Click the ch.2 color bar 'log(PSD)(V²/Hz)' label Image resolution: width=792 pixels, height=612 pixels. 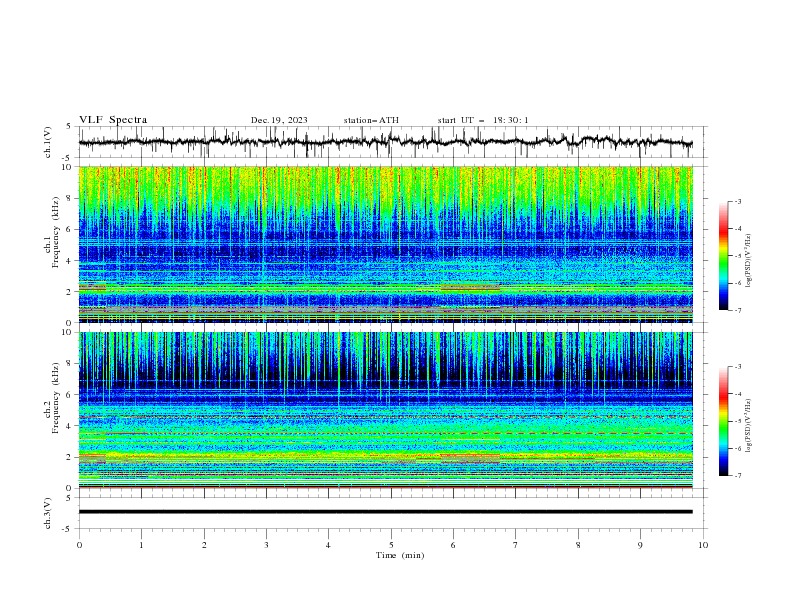click(749, 426)
